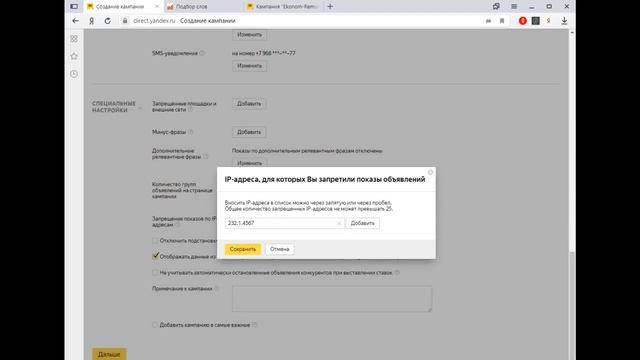Click the lock icon in the address bar
This screenshot has width=640, height=360.
pos(125,21)
